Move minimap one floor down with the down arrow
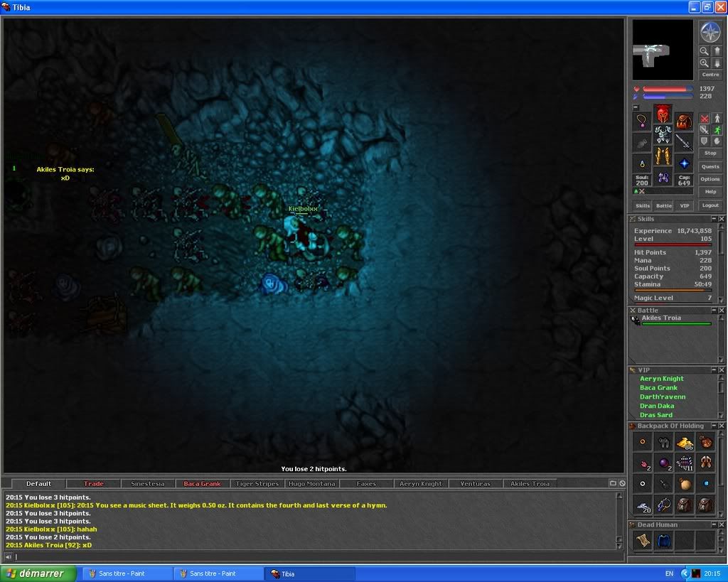Viewport: 728px width, 582px height. (x=717, y=63)
